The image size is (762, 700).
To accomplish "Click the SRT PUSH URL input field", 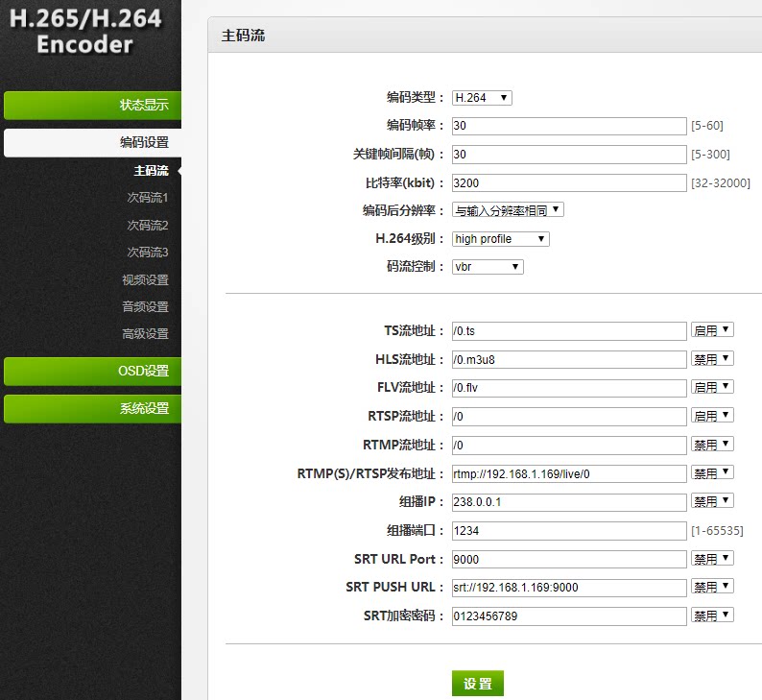I will [x=569, y=588].
